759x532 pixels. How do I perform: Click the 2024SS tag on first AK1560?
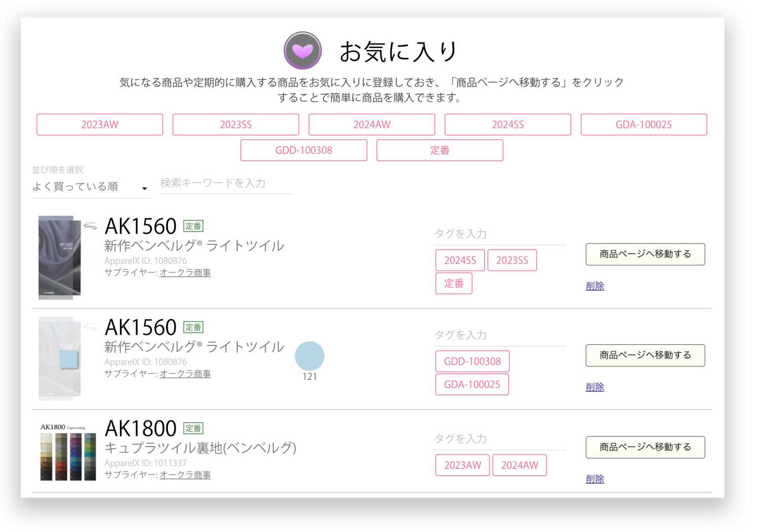[x=459, y=260]
